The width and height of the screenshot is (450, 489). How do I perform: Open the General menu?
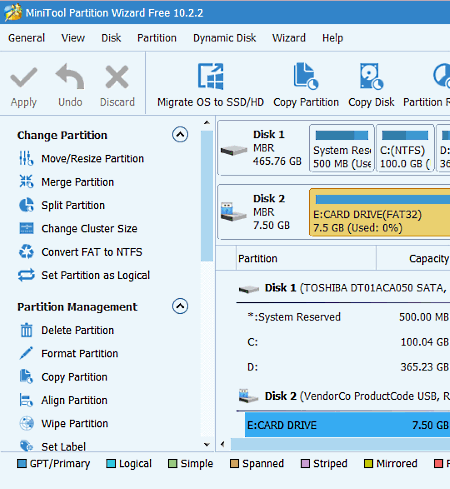click(26, 38)
